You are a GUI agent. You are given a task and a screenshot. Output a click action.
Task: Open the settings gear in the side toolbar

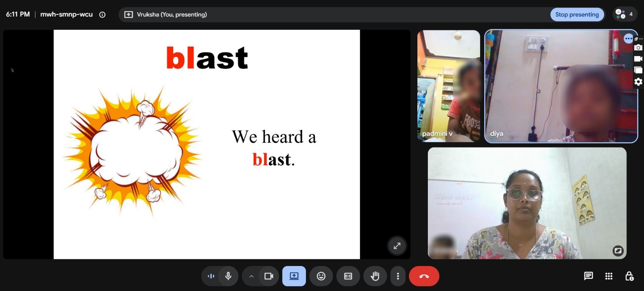tap(638, 82)
